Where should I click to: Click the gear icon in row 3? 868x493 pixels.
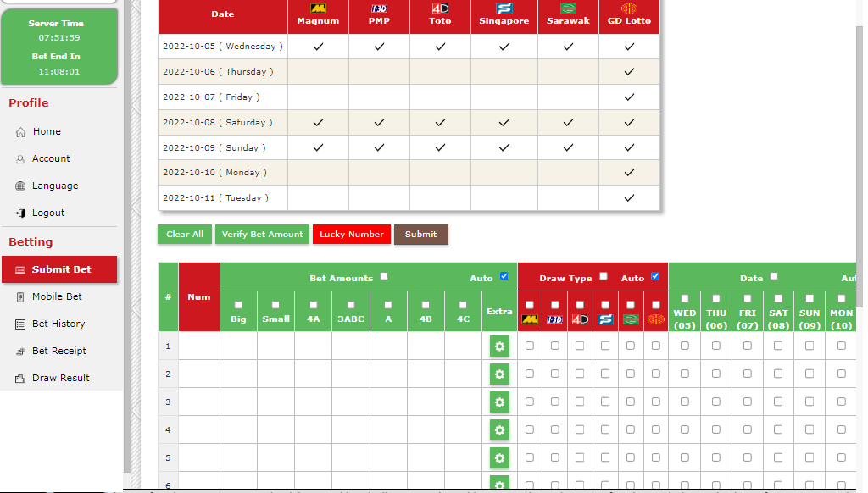pos(499,402)
